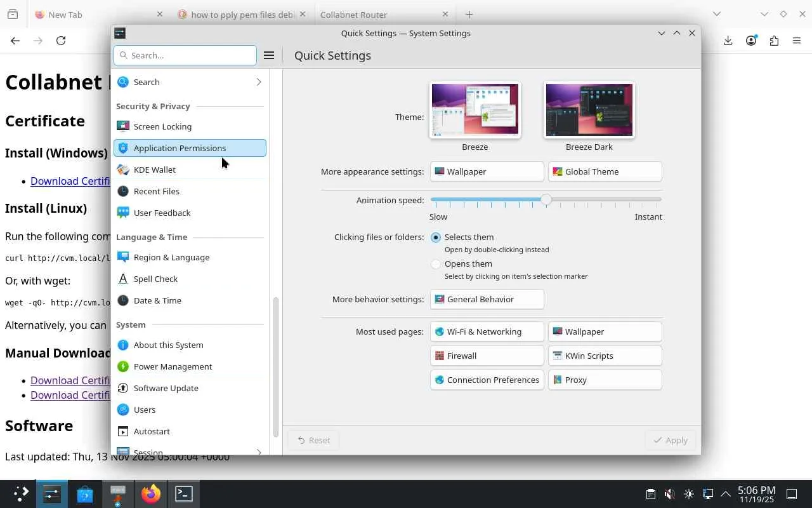812x508 pixels.
Task: Open Firefox View in the tab bar
Action: (x=13, y=14)
